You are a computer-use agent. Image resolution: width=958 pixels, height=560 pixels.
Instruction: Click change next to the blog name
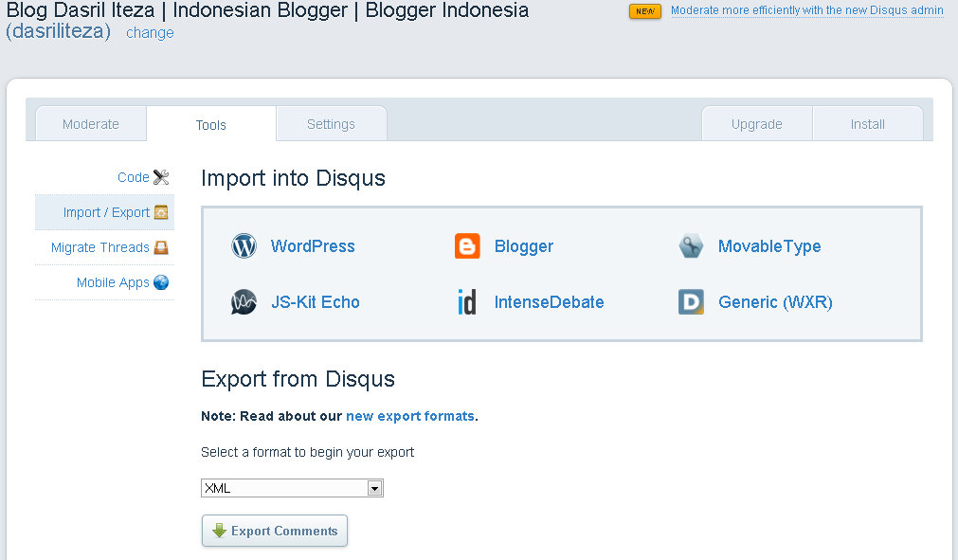click(x=149, y=32)
